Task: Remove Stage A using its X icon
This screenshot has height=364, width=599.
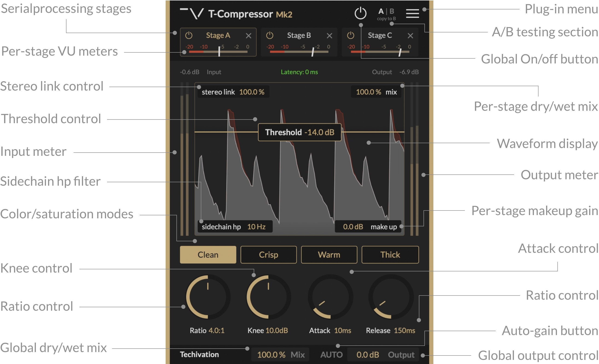Action: tap(248, 35)
